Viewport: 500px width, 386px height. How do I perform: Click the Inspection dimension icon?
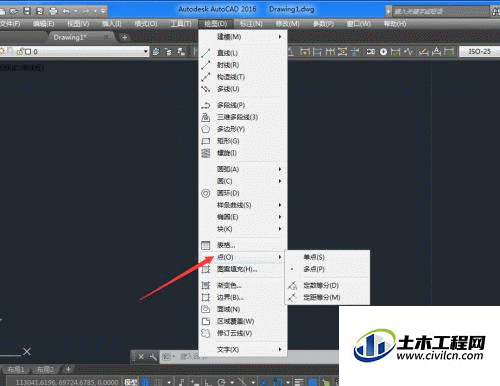click(x=395, y=51)
